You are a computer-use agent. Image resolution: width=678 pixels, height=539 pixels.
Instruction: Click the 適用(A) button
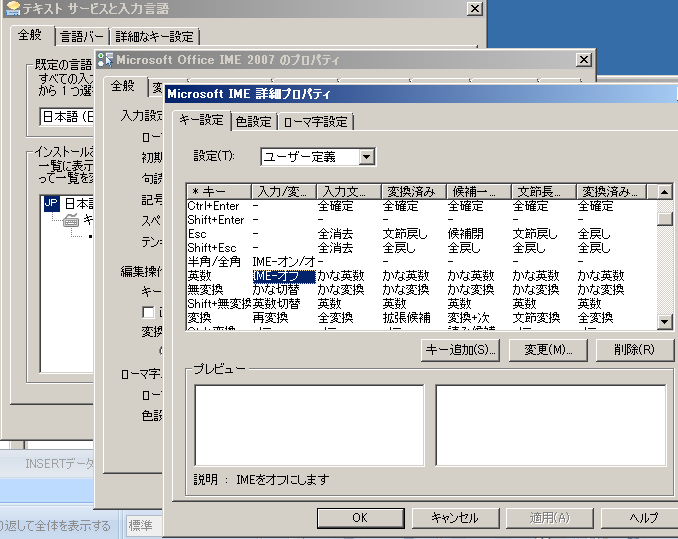[550, 518]
